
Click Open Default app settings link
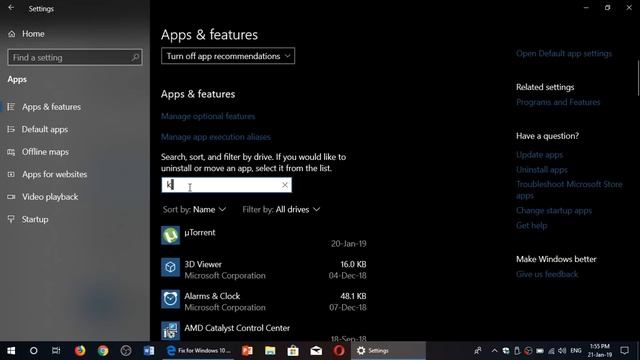point(564,53)
